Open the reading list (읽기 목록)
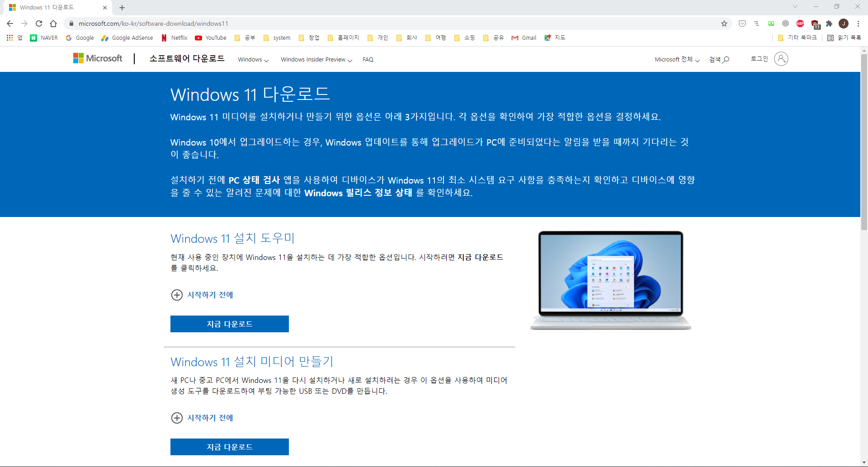 (844, 38)
